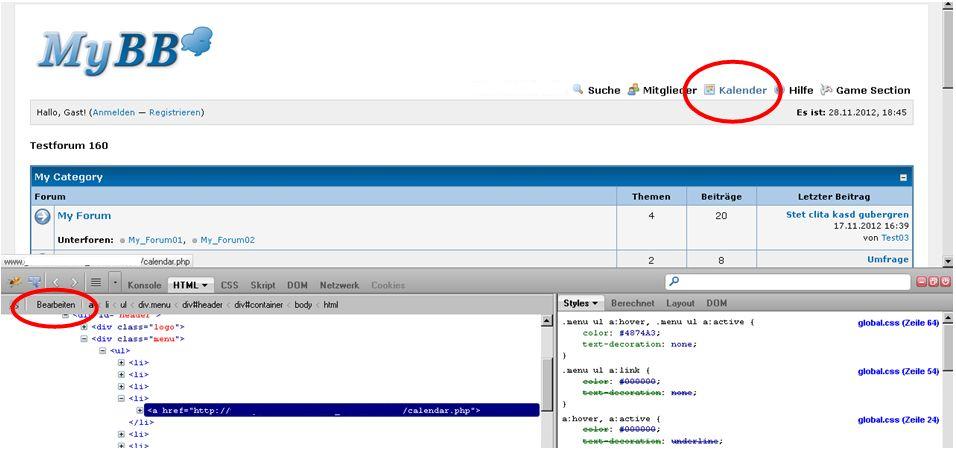956x449 pixels.
Task: Open the Hilfe link
Action: [x=801, y=90]
